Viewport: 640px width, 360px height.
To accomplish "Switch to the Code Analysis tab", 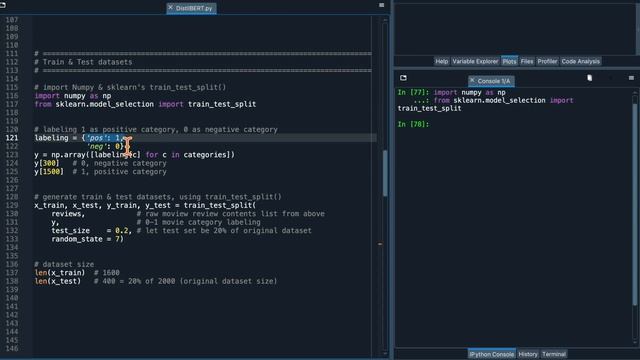I will 580,61.
